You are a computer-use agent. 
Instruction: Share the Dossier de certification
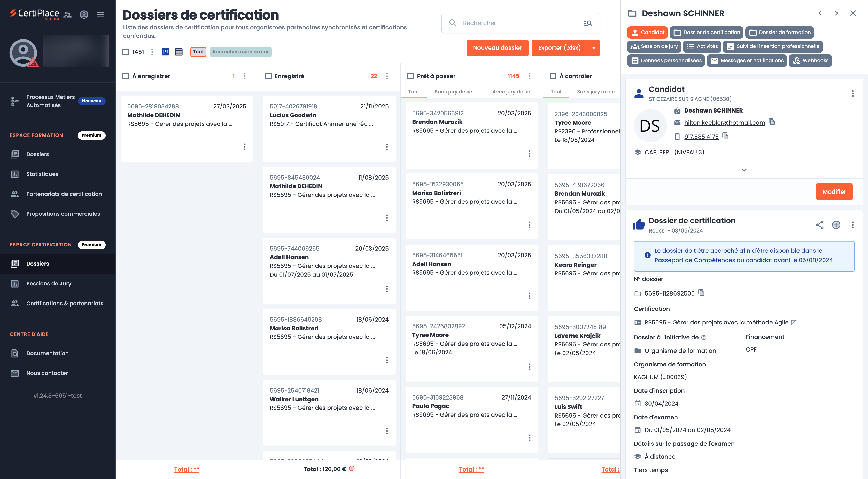click(x=819, y=225)
